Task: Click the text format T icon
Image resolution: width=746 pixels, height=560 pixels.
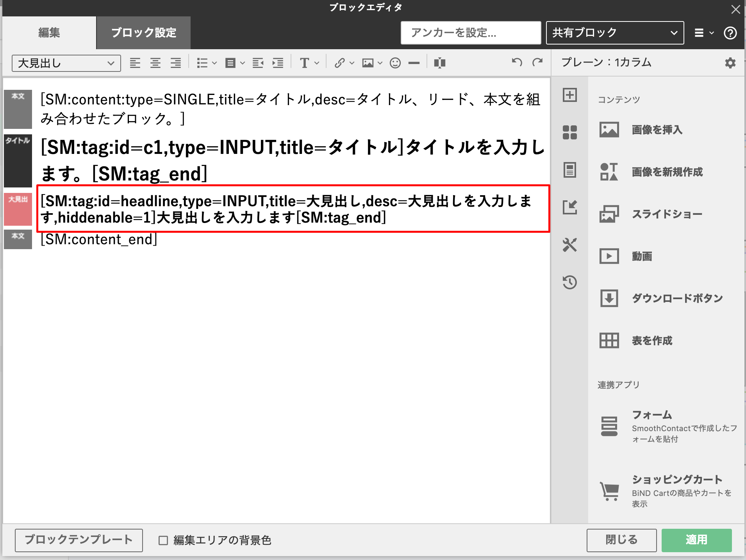Action: [x=305, y=63]
